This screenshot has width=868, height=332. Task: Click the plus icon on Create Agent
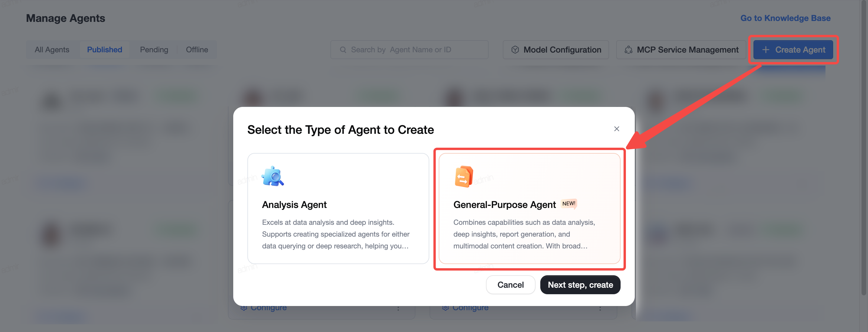point(766,50)
